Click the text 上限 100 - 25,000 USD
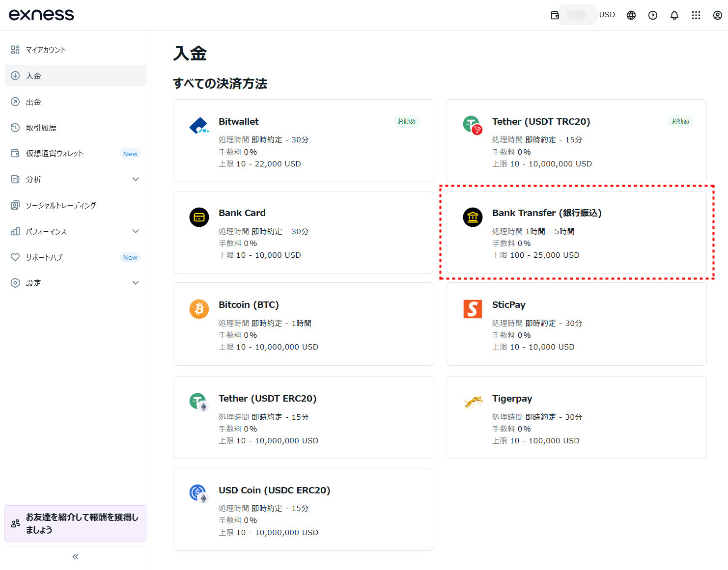The width and height of the screenshot is (728, 570). point(536,255)
